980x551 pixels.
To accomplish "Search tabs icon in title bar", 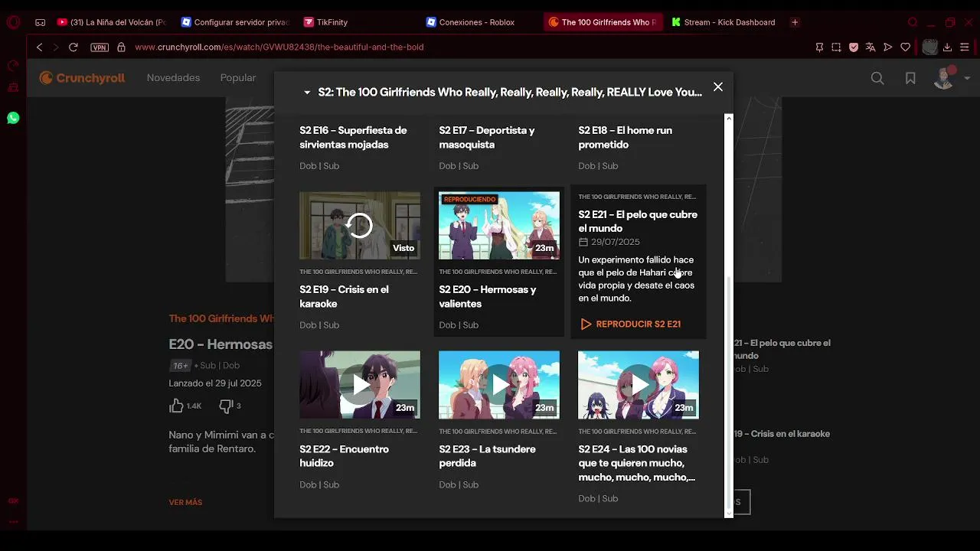I will (x=912, y=23).
